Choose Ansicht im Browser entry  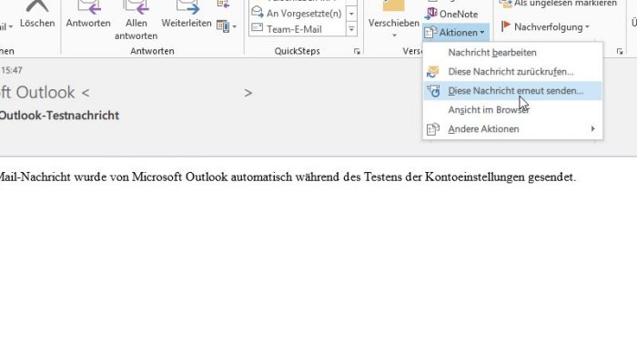tap(512, 110)
